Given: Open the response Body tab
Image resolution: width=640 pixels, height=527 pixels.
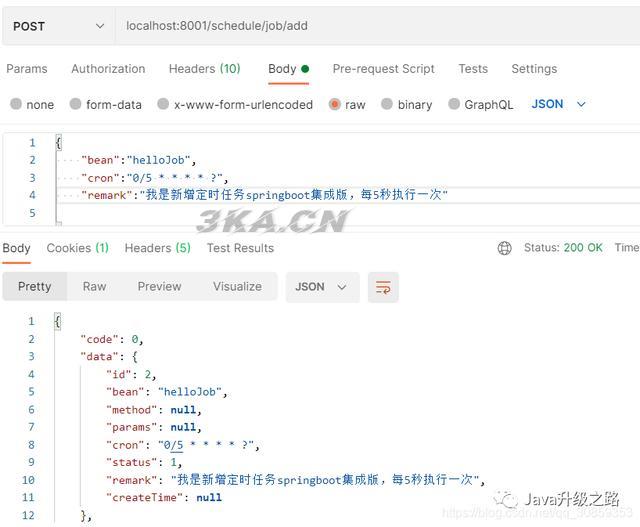Looking at the screenshot, I should tap(16, 248).
